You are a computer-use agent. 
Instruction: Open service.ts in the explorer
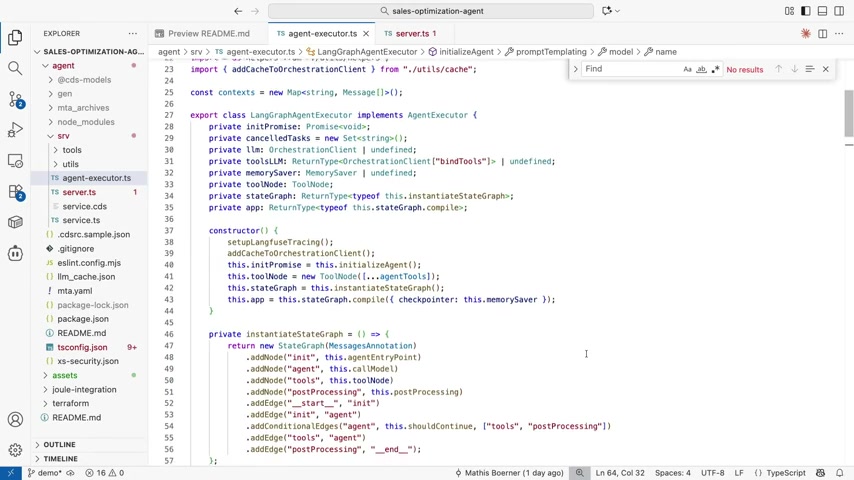89,220
